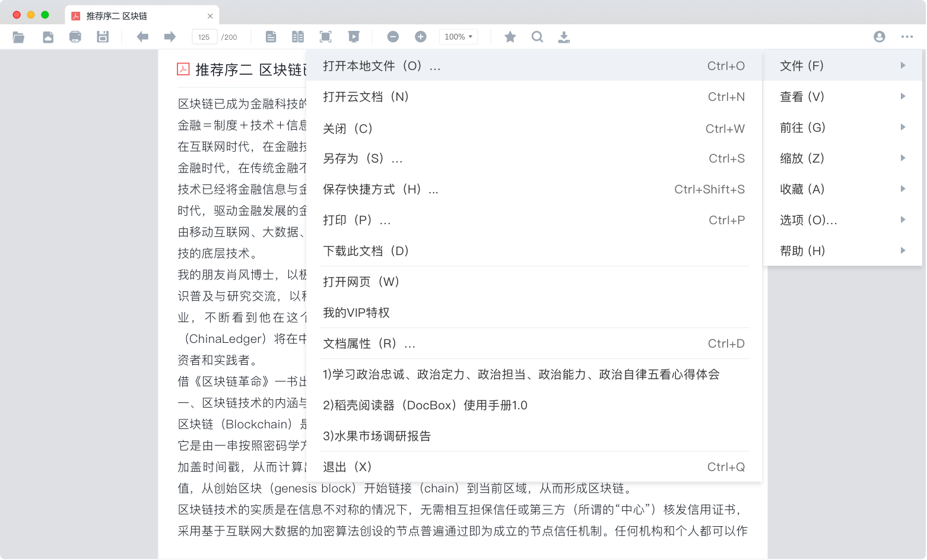Open the three-dots more menu
This screenshot has width=927, height=560.
pos(907,37)
